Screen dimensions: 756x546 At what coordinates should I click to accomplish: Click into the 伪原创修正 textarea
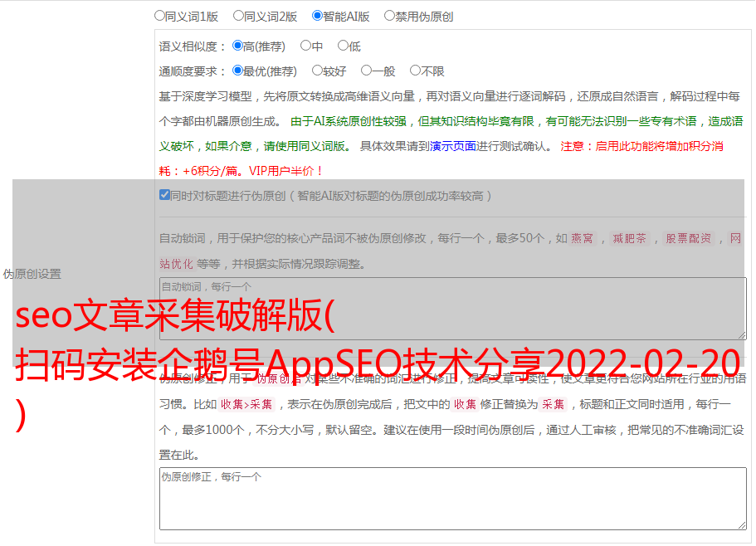click(453, 499)
